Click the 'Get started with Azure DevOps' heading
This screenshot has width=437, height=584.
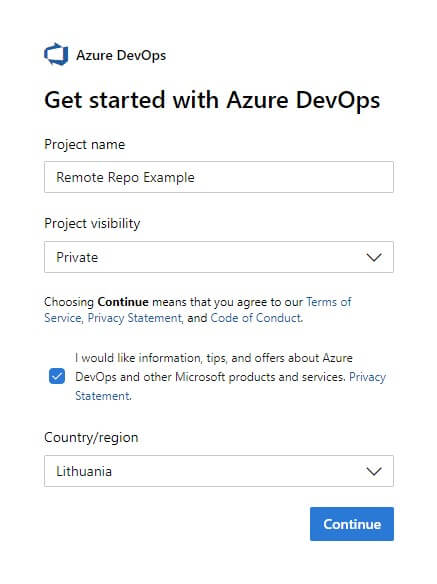(212, 100)
